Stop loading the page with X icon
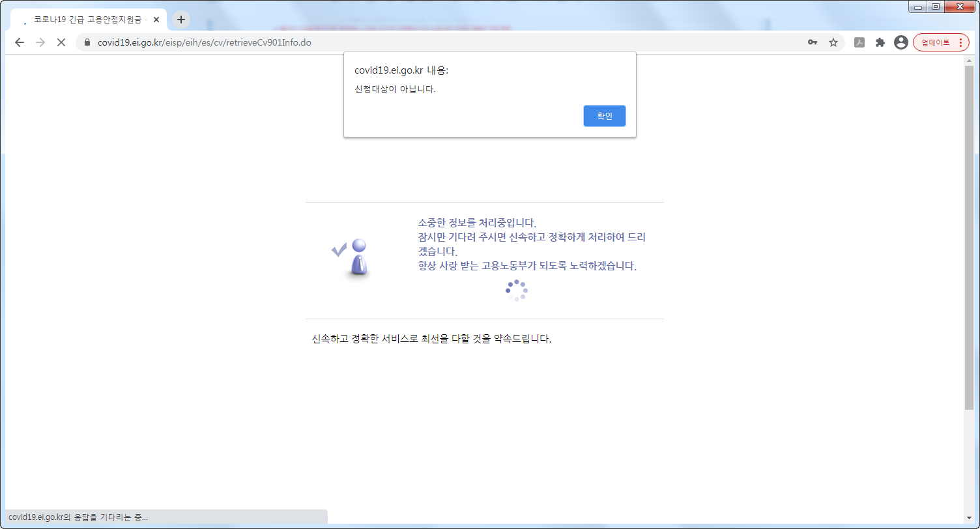 pyautogui.click(x=61, y=42)
